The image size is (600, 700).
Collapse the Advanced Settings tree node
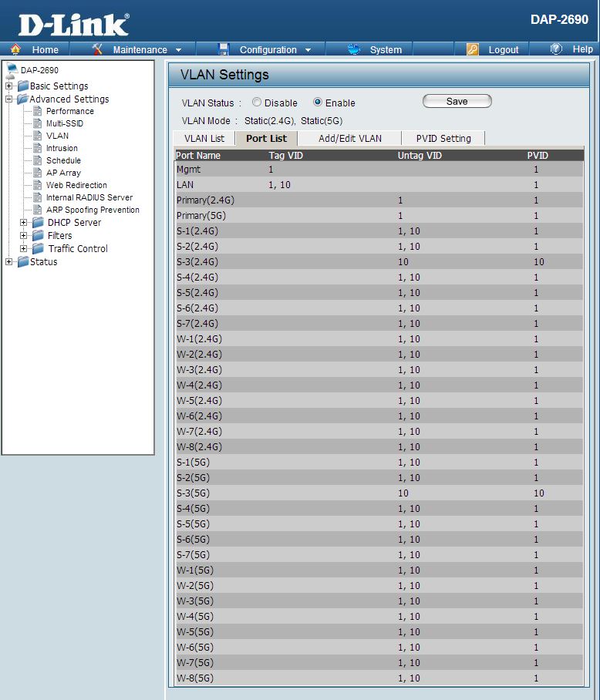pyautogui.click(x=9, y=99)
